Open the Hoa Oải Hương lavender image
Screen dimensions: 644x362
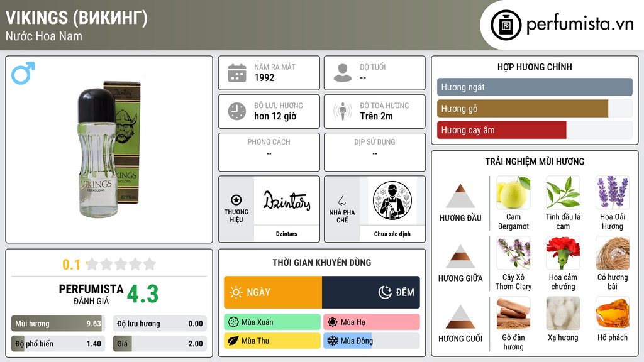(613, 192)
